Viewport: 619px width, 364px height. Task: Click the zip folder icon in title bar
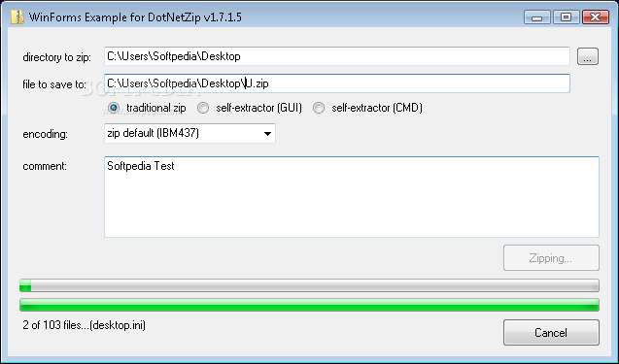(17, 17)
